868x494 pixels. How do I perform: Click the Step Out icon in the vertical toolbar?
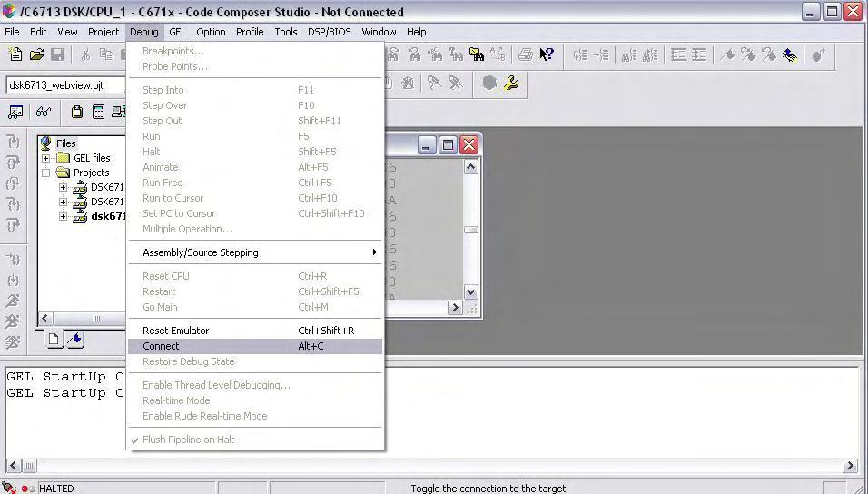tap(13, 183)
